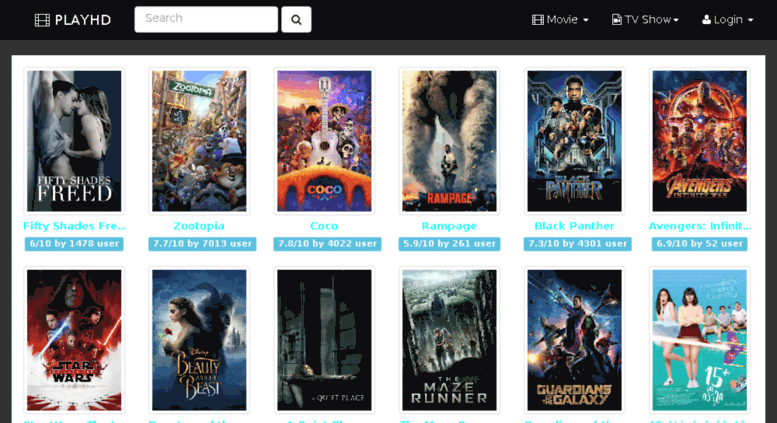This screenshot has width=777, height=423.
Task: Click the '6.9/10 by 52 user' rating badge
Action: [699, 244]
